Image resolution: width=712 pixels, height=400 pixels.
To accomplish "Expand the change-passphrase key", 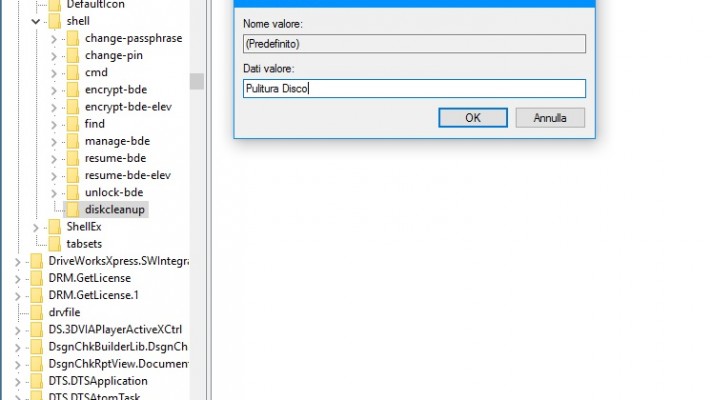I will (x=54, y=39).
